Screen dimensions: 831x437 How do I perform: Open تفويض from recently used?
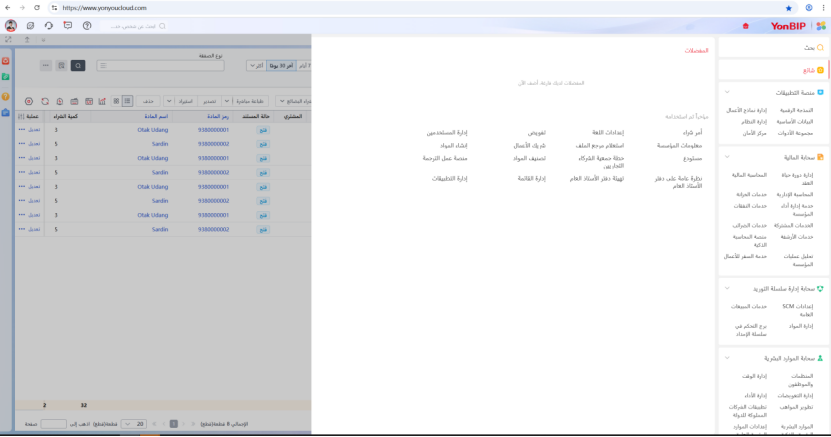pos(536,132)
